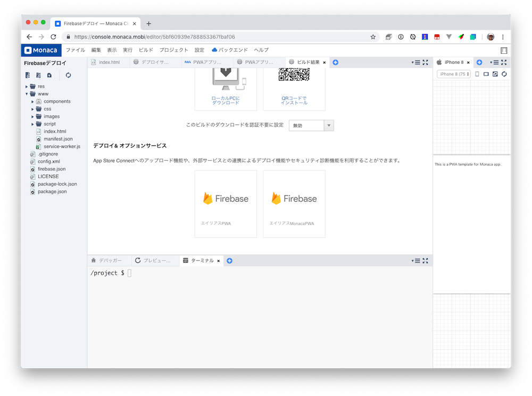Open the user account icon in Monaca header
Screen dimensions: 532x396
click(504, 51)
